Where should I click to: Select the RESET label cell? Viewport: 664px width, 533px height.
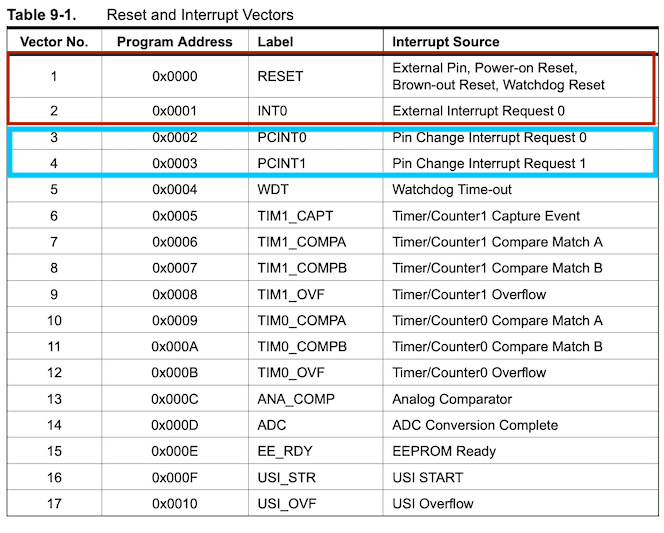(280, 76)
